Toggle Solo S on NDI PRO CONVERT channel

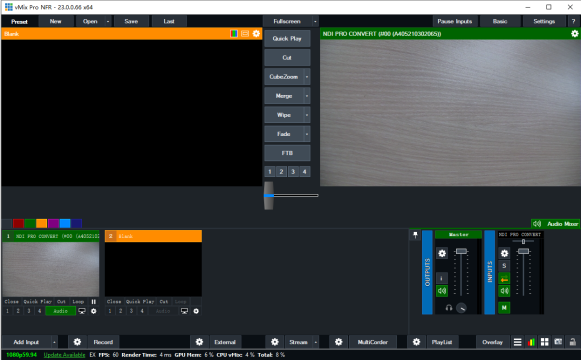(x=504, y=266)
